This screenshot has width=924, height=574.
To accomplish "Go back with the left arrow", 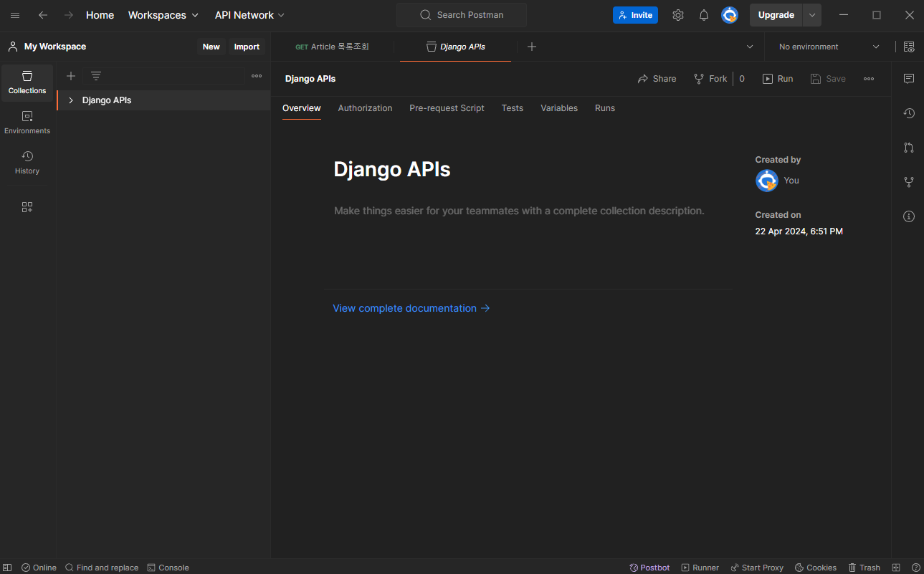I will click(x=43, y=15).
